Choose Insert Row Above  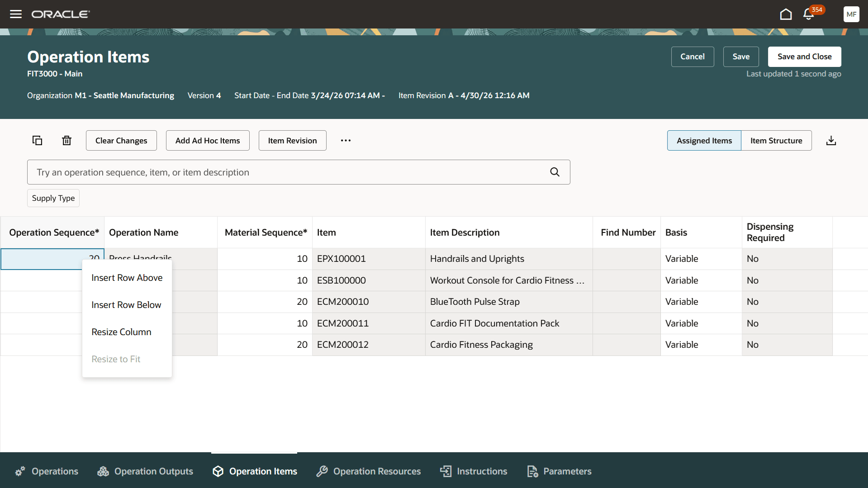click(127, 278)
